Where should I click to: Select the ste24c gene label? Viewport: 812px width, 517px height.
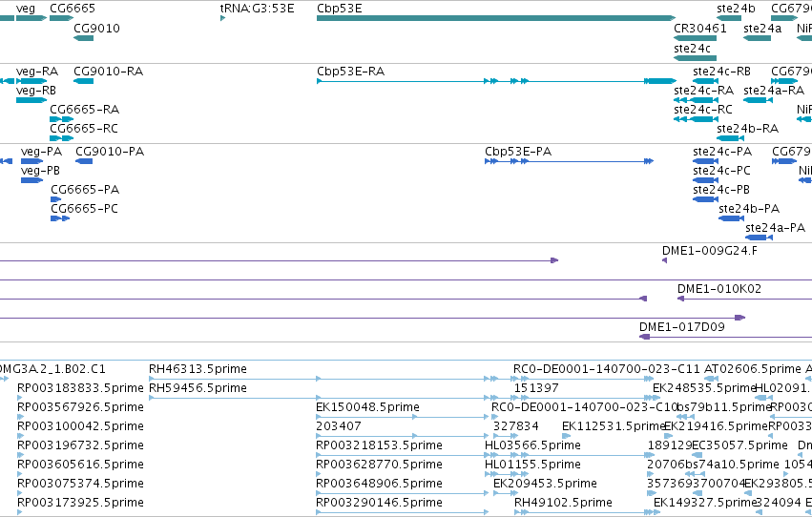[x=692, y=48]
